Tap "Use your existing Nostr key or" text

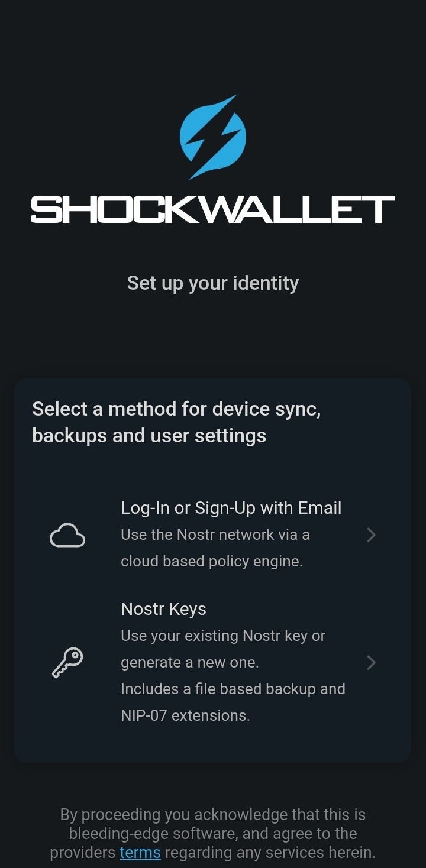(x=223, y=636)
